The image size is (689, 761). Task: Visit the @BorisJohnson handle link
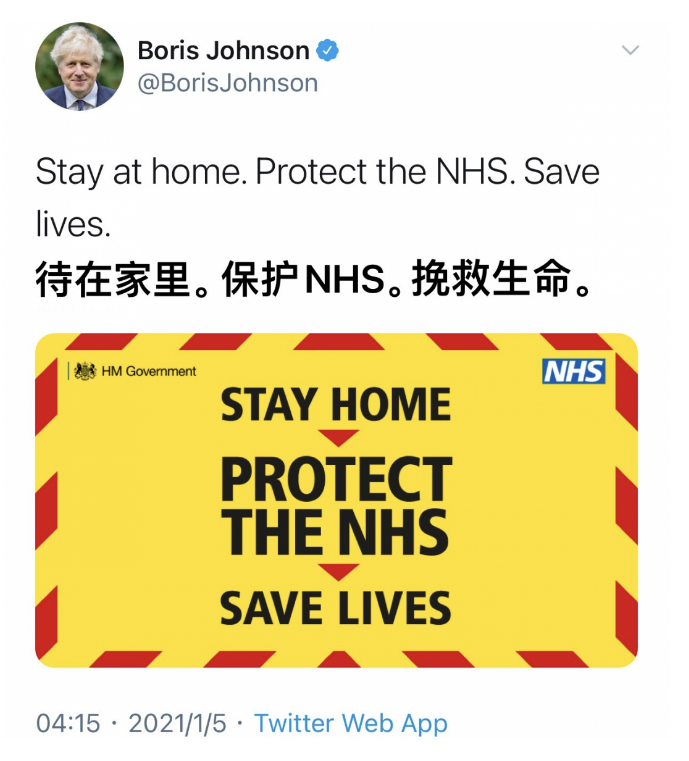coord(228,83)
